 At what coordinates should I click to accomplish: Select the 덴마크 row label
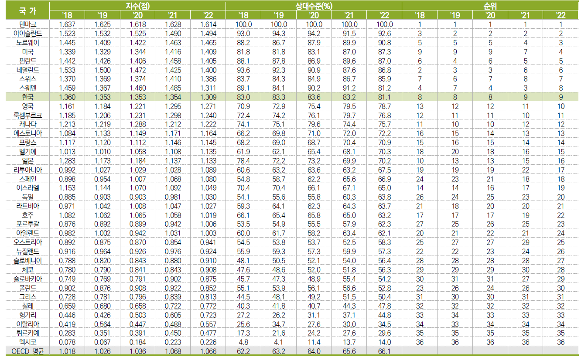coord(28,24)
